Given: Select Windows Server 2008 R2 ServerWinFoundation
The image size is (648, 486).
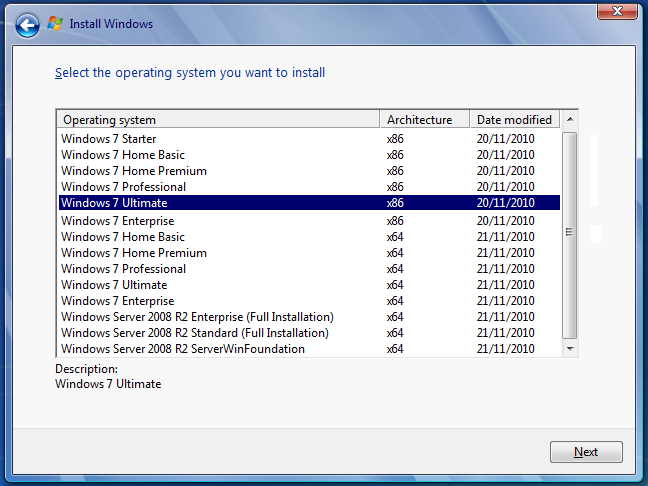Looking at the screenshot, I should tap(309, 349).
